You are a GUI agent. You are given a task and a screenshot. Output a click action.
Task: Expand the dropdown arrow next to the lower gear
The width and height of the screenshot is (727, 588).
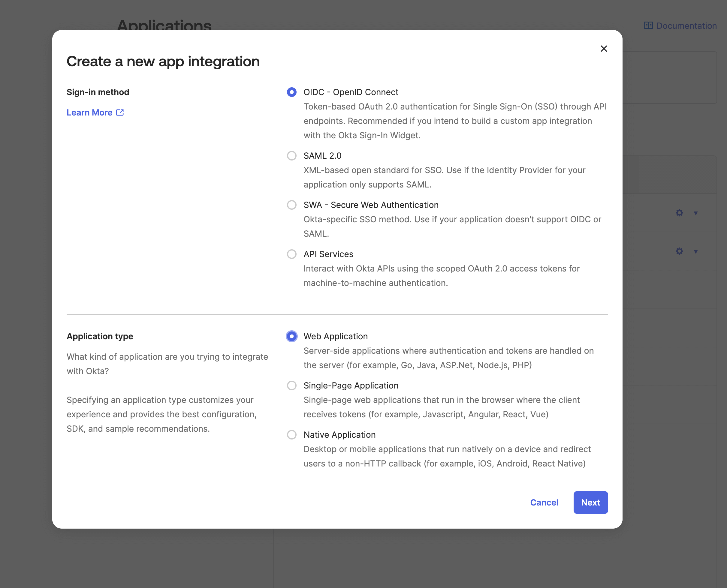695,251
